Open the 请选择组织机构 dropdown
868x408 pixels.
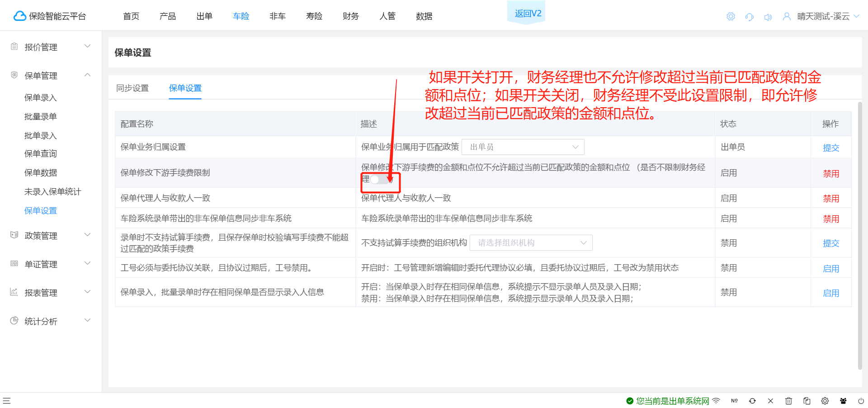click(x=531, y=243)
